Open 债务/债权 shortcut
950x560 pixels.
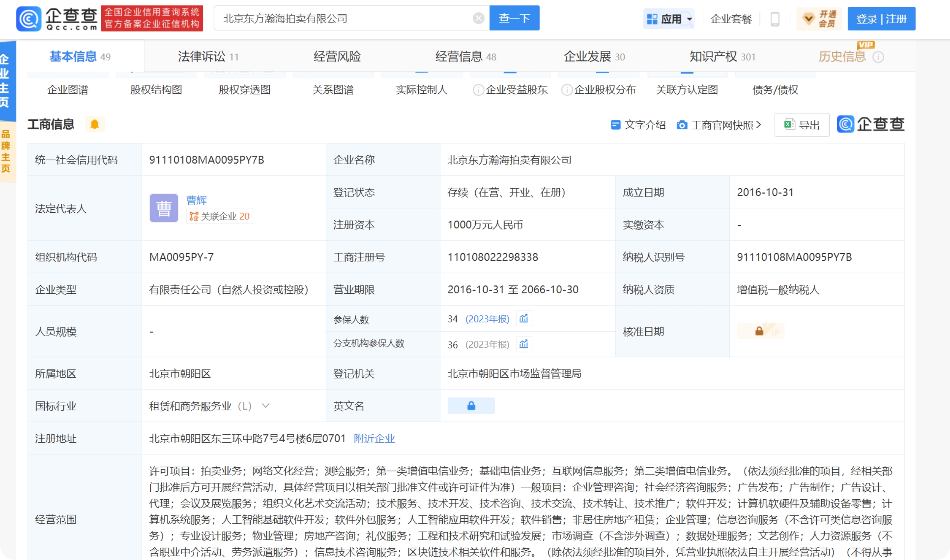(x=775, y=89)
